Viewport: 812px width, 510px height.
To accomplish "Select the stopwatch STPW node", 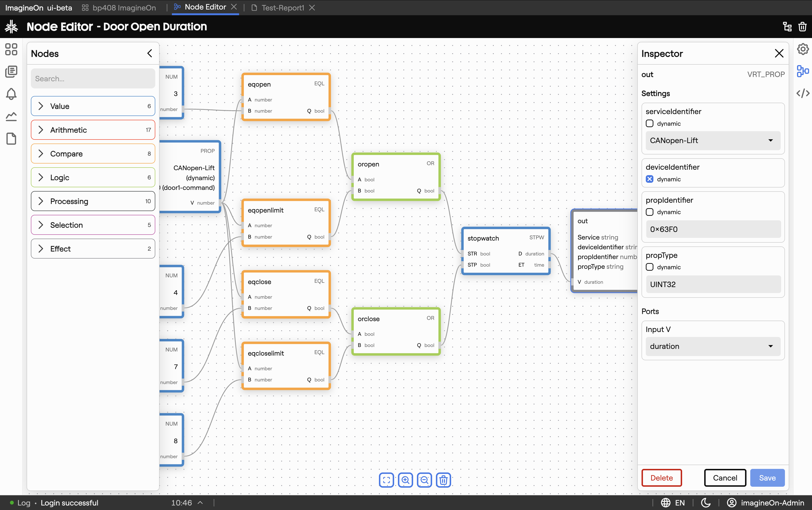I will point(506,251).
